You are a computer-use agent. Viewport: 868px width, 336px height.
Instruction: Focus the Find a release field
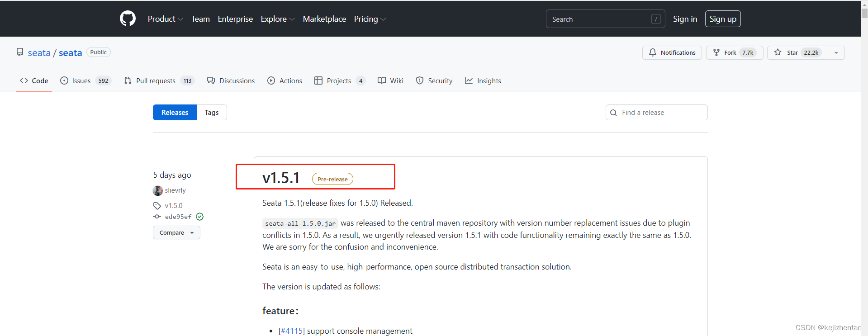tap(656, 112)
